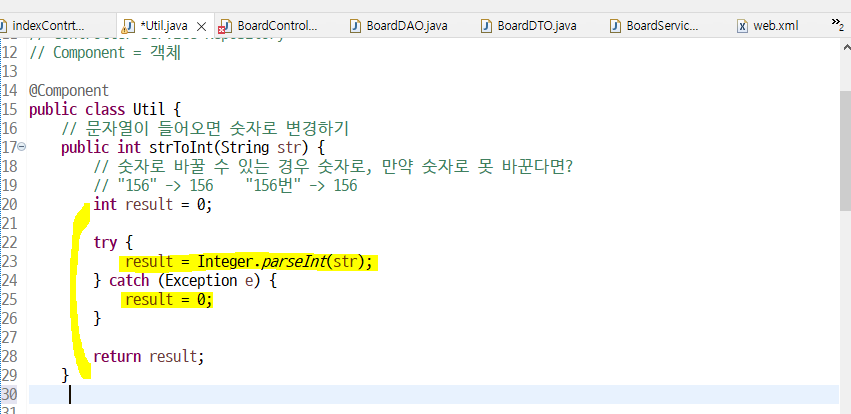Click the error-marked icon on BoardControl tab

[x=226, y=26]
